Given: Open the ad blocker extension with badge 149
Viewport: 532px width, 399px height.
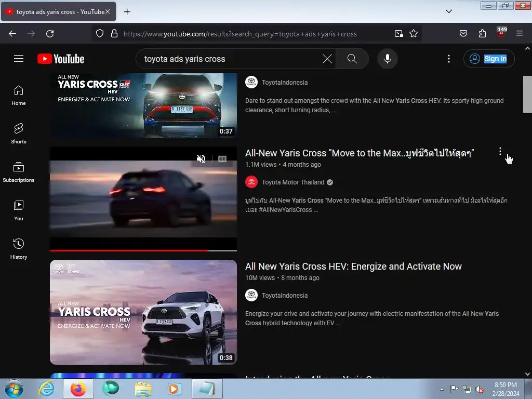Looking at the screenshot, I should (x=501, y=32).
